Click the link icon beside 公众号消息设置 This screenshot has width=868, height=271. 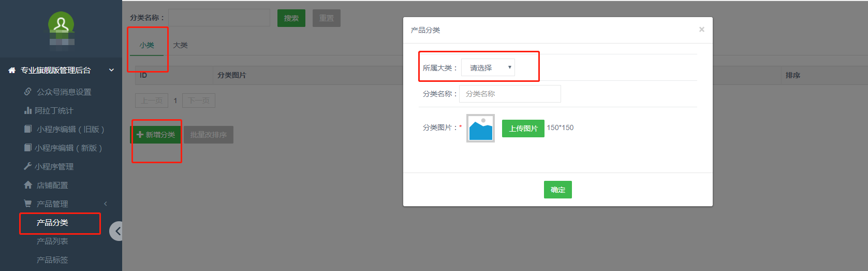point(28,92)
